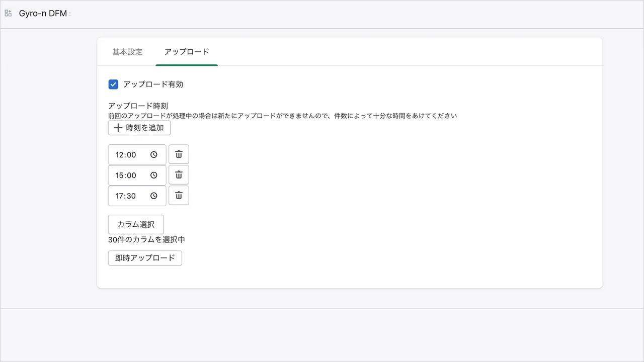Screen dimensions: 644x362
Task: Click the アップロード時刻 label
Action: click(x=138, y=106)
